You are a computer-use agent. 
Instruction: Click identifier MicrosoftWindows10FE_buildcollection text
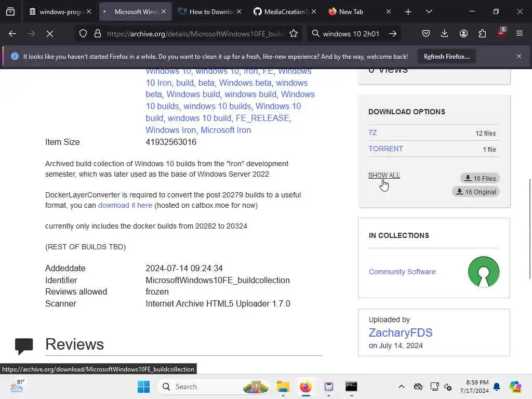218,280
